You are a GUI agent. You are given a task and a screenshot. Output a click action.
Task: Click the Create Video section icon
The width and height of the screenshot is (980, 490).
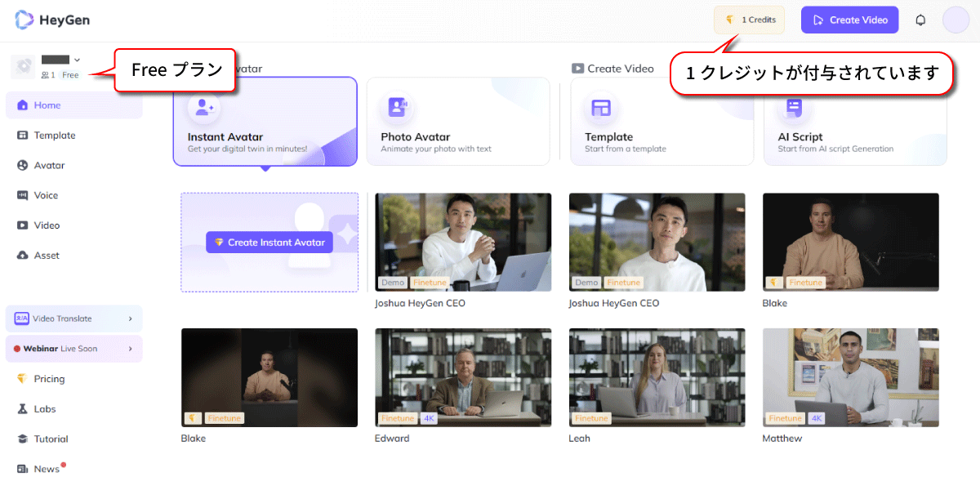(577, 69)
